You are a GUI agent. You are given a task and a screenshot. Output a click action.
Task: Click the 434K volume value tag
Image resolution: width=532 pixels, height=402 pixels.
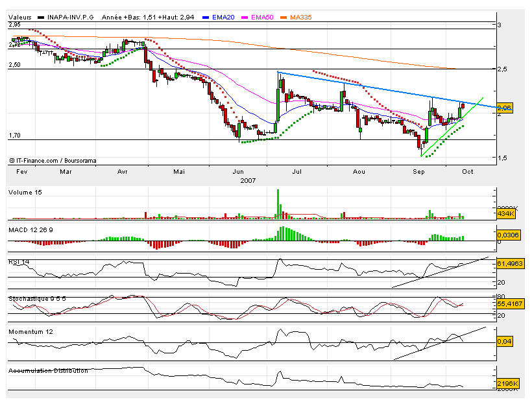(505, 214)
